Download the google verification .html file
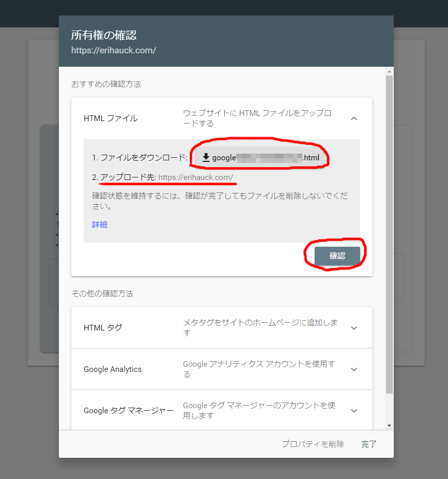Viewport: 448px width, 479px height. coord(260,158)
